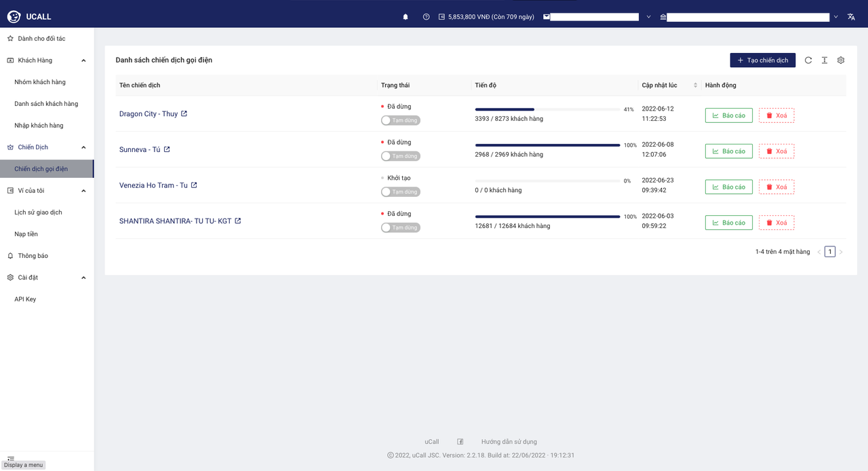Open Báo cáo for SHANTIRA SHANTIRA- TU TU- KGT

(729, 223)
